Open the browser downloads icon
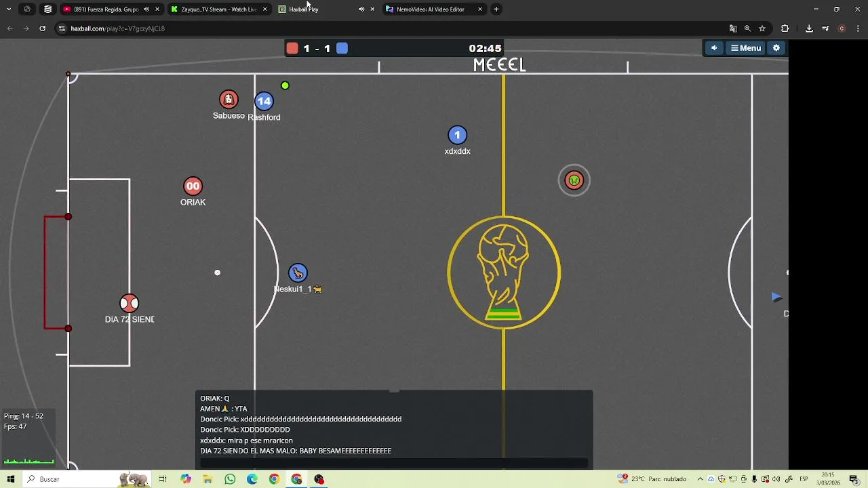 point(809,28)
